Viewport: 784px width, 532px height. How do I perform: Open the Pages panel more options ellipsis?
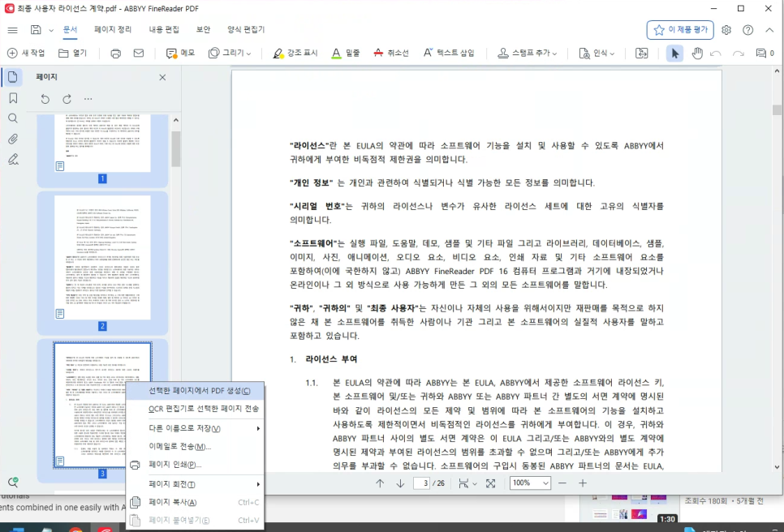(88, 99)
